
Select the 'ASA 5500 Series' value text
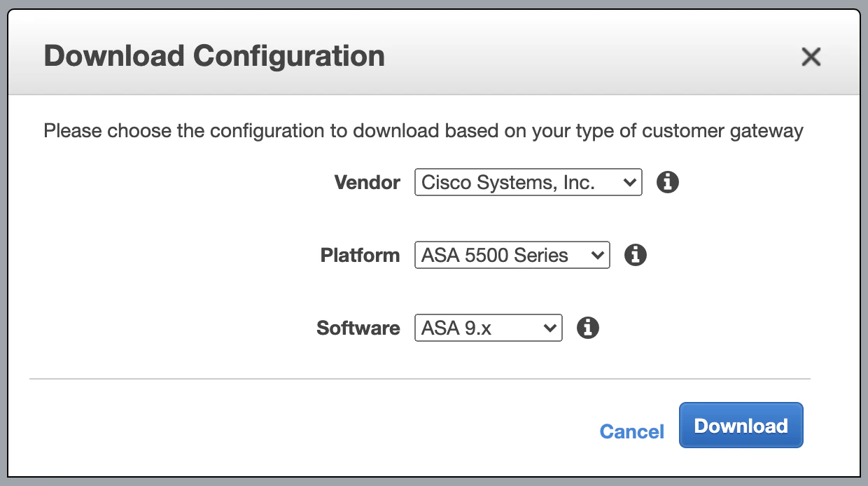tap(494, 255)
